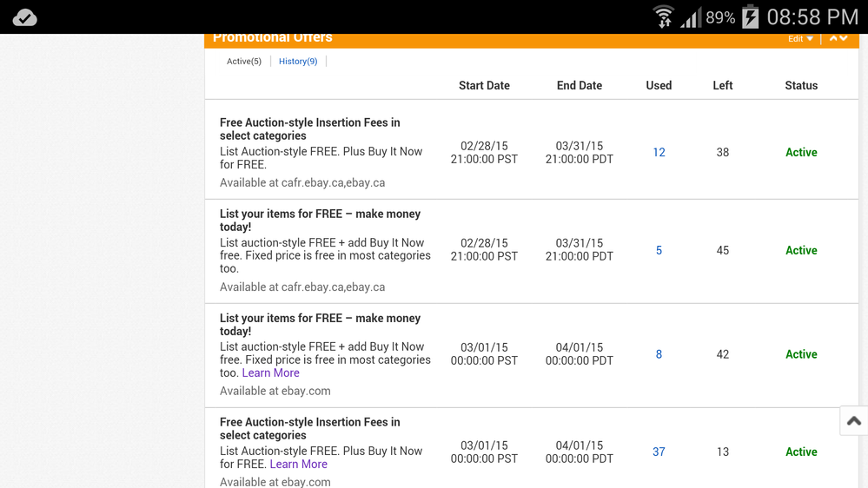Click Active status in the row with 5 used

(x=801, y=250)
